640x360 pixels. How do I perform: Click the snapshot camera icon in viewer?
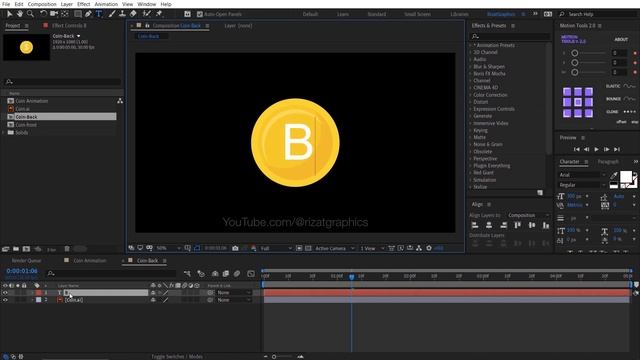coord(235,248)
